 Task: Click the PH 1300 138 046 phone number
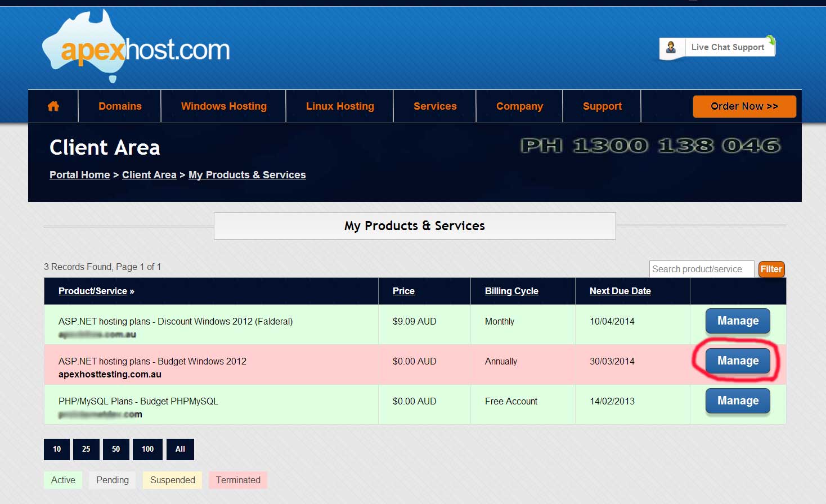pos(650,146)
